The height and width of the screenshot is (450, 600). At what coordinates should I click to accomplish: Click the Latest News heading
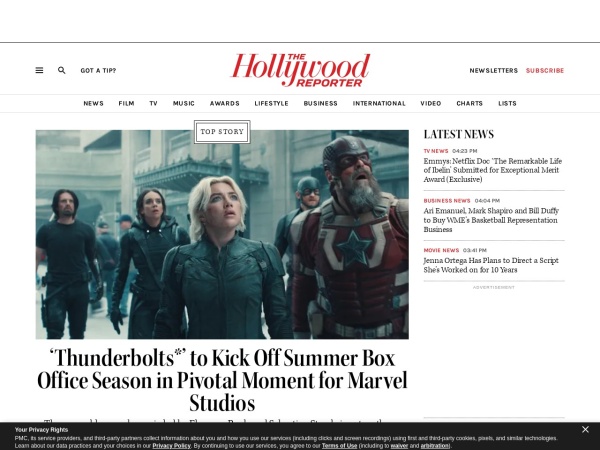[x=458, y=134]
